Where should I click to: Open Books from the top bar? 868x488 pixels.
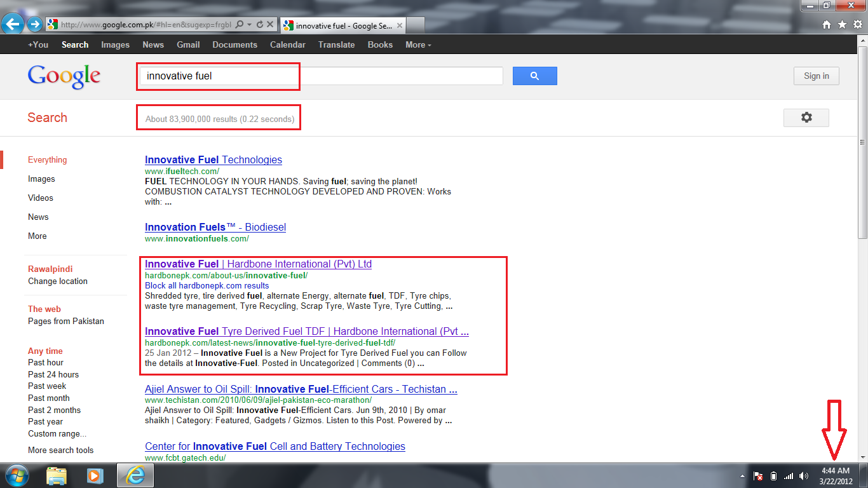(380, 44)
